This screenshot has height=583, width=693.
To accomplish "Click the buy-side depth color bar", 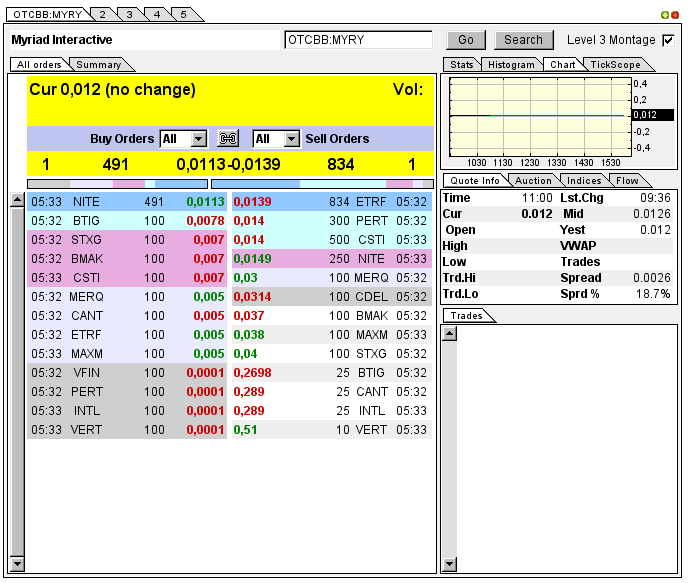I will pos(118,184).
